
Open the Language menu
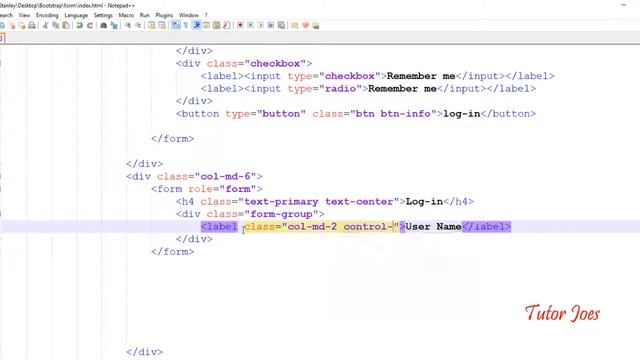(x=76, y=15)
